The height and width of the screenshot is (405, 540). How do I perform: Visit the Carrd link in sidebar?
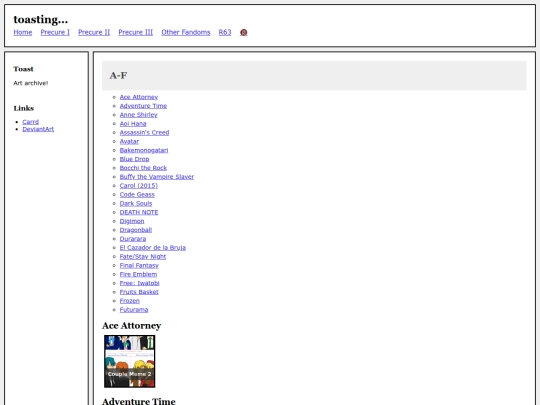[31, 122]
